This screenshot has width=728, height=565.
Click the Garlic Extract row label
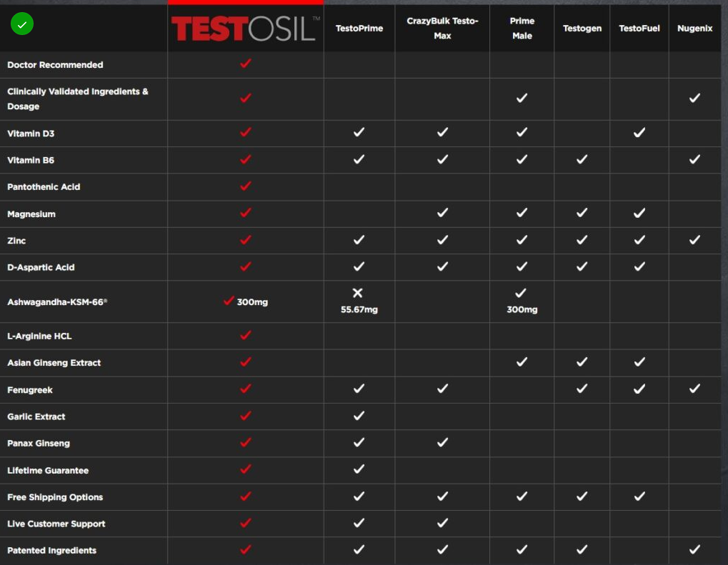coord(36,416)
